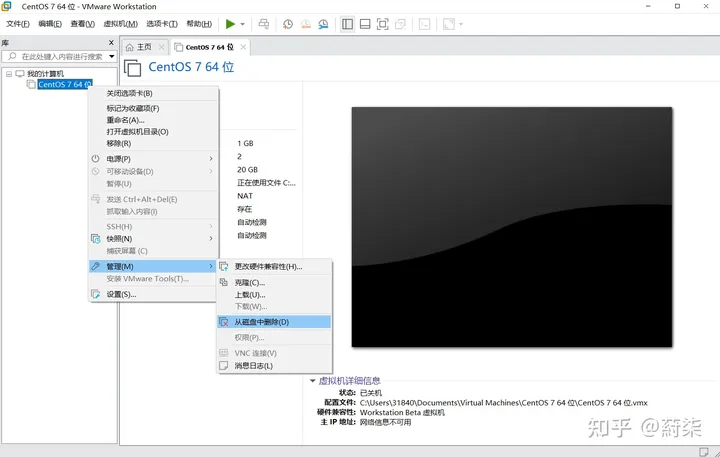Click the NAT network adapter value
720x457 pixels.
tap(245, 196)
